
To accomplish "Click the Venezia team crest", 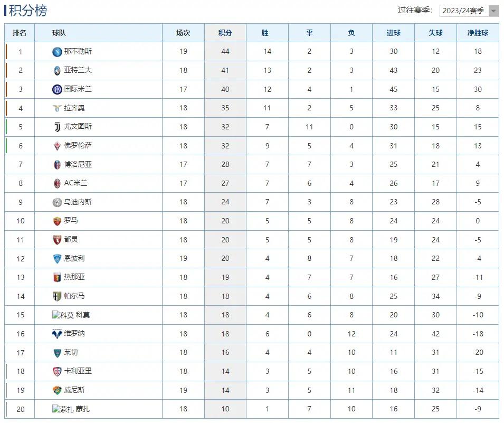I will tap(57, 390).
